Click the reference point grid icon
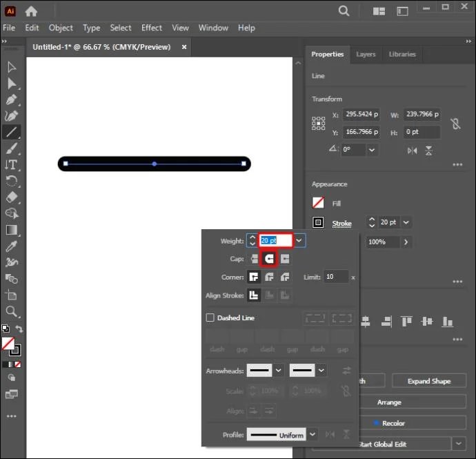 point(318,124)
